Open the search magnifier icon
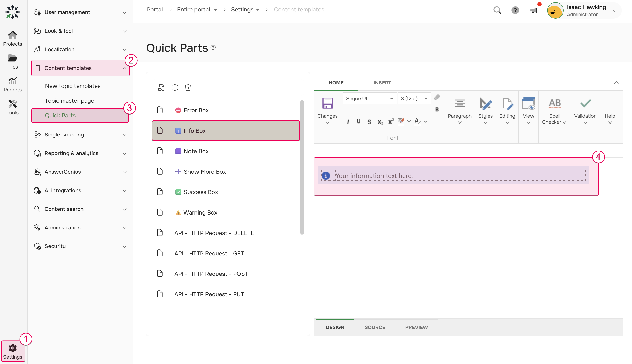Screen dimensions: 632x364 click(497, 10)
